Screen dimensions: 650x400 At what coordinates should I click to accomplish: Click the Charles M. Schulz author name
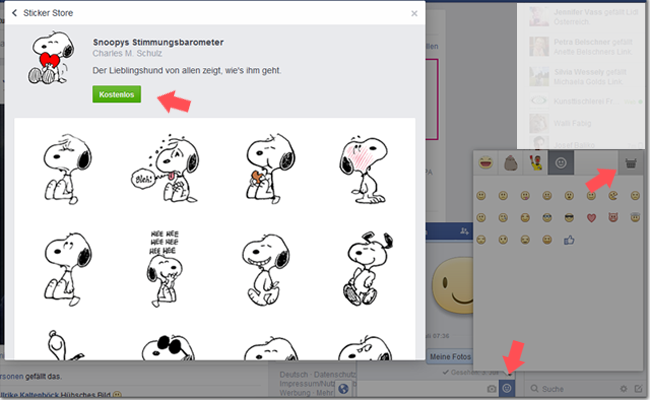pyautogui.click(x=127, y=53)
